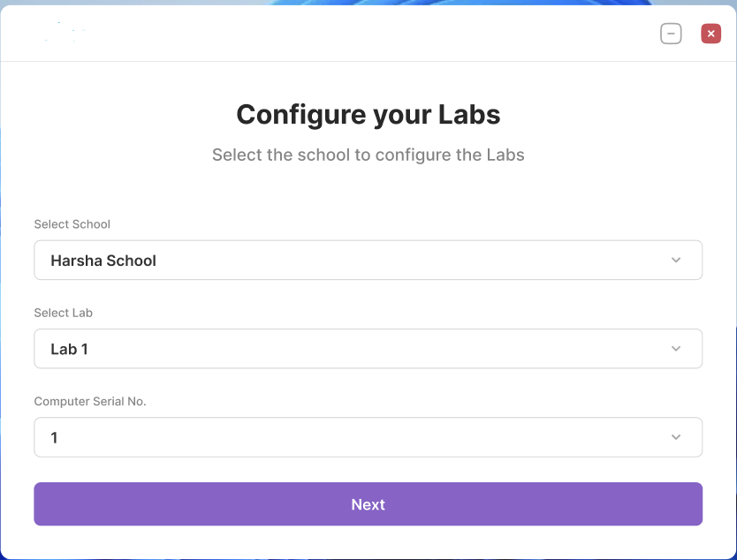737x560 pixels.
Task: Open the Select School dropdown
Action: [368, 261]
